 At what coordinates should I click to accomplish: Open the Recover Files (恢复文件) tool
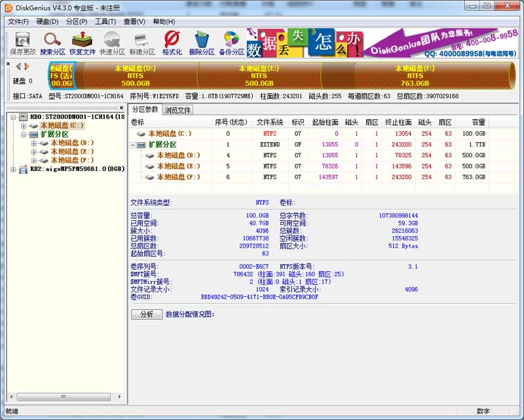[x=83, y=43]
